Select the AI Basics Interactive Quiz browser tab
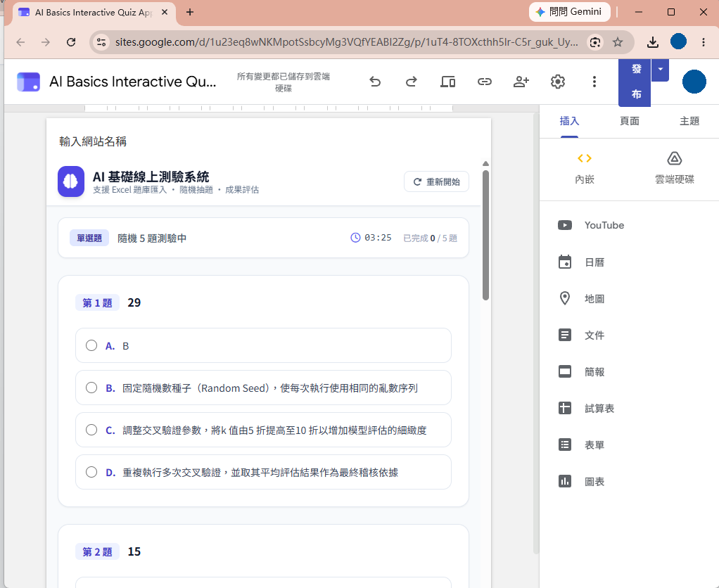Image resolution: width=719 pixels, height=588 pixels. 94,13
